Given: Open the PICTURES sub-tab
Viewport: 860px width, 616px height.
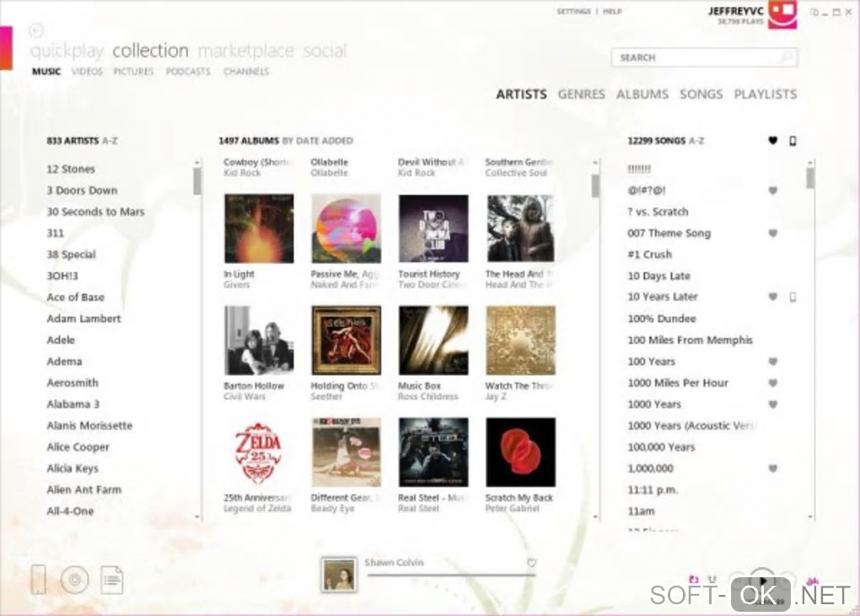Looking at the screenshot, I should [133, 72].
